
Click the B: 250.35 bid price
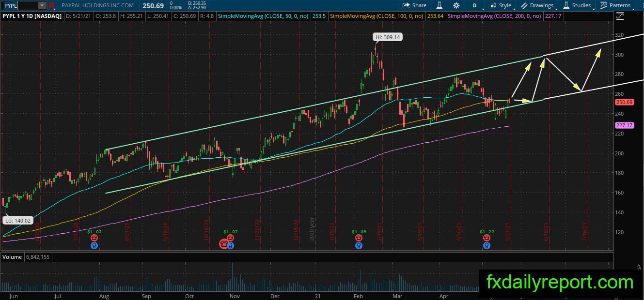point(197,3)
